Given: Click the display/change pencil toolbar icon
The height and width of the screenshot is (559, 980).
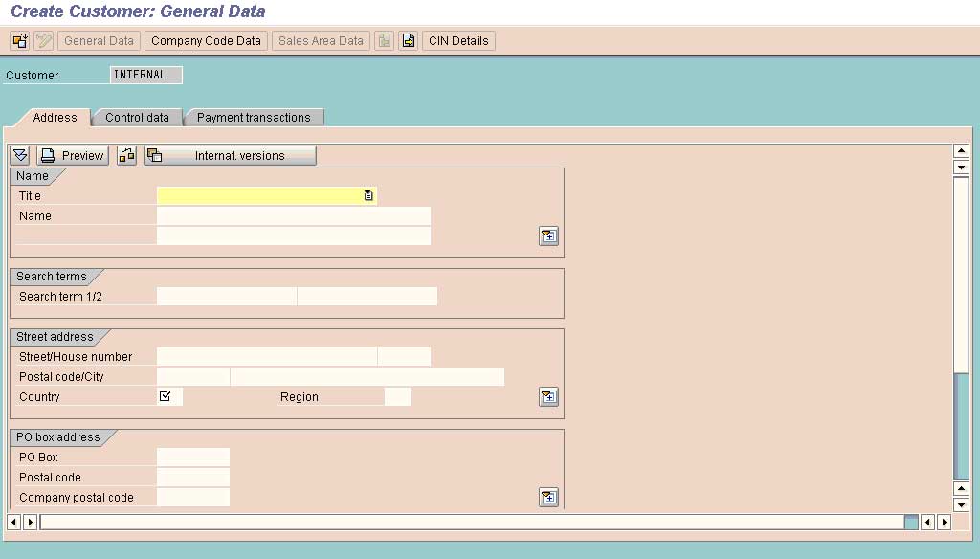Looking at the screenshot, I should [43, 40].
